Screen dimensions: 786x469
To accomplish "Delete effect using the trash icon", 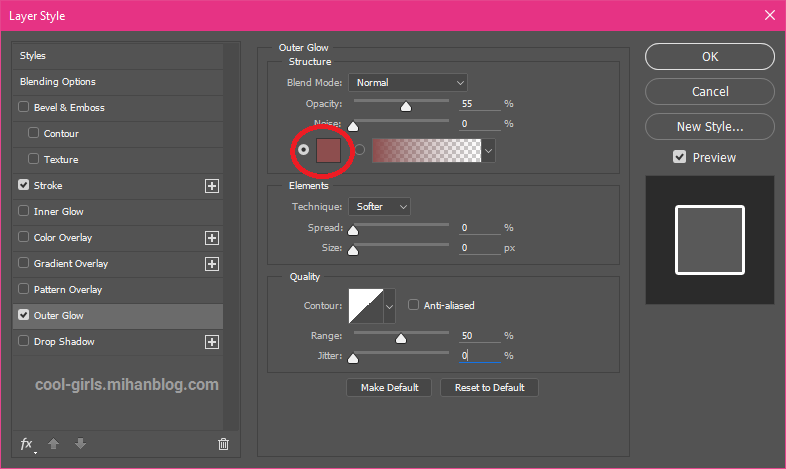I will click(224, 444).
